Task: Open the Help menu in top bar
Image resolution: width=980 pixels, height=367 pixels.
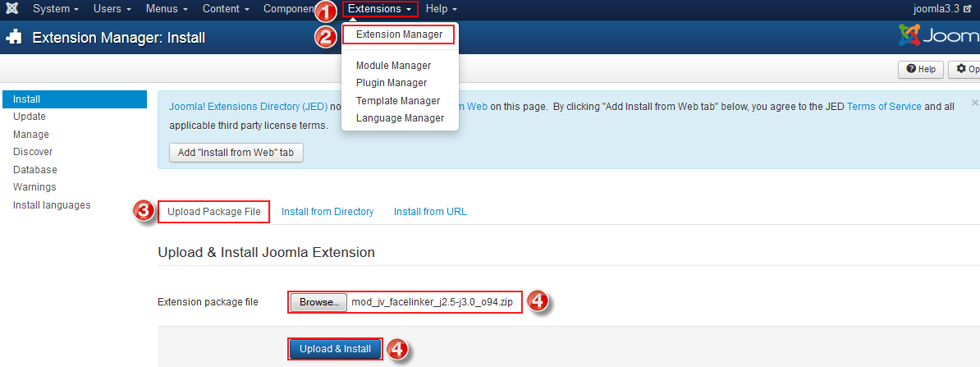Action: pos(442,9)
